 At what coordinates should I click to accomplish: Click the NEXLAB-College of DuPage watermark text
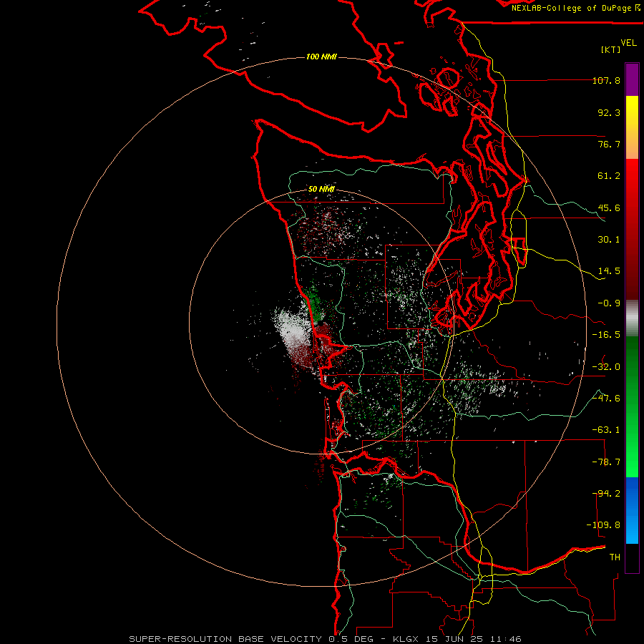click(576, 8)
